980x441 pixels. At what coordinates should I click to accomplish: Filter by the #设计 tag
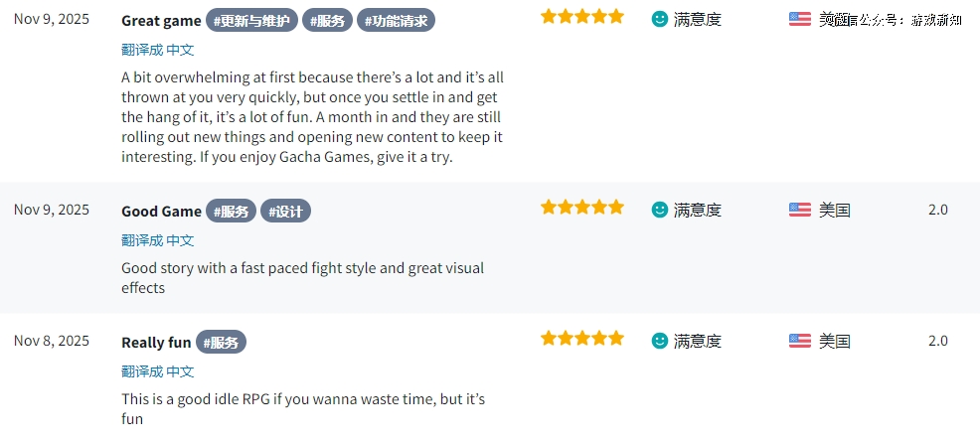tap(285, 211)
